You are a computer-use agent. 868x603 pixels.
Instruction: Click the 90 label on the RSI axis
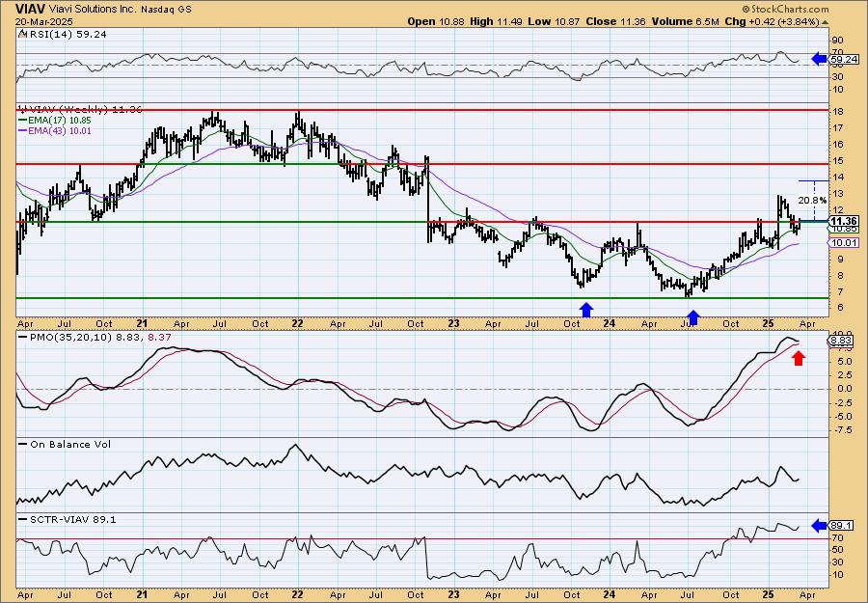(x=838, y=41)
